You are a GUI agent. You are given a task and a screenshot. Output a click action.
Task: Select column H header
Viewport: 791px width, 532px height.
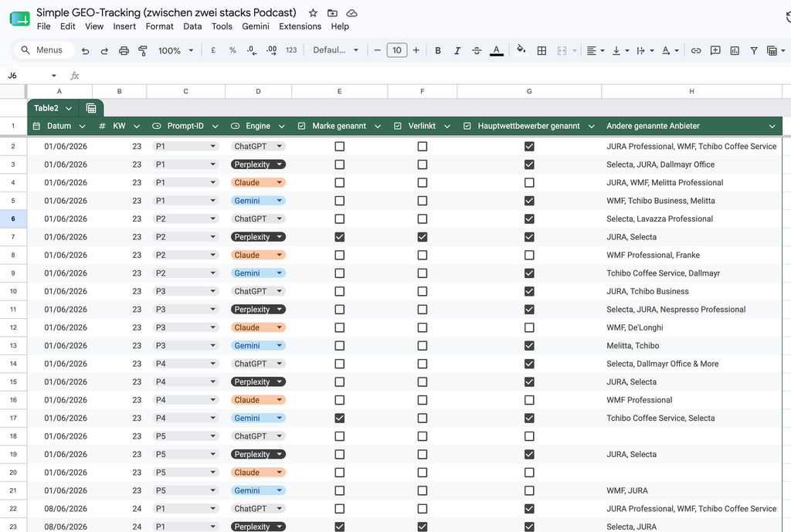click(691, 91)
